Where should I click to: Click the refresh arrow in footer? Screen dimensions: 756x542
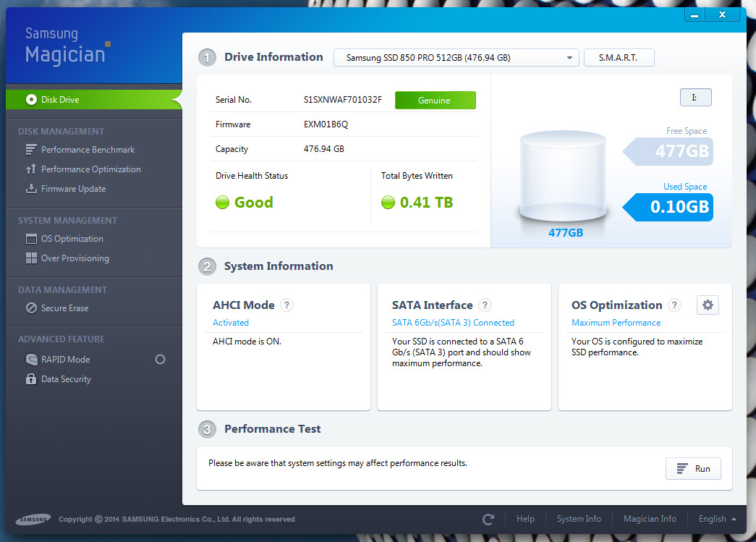click(x=488, y=520)
